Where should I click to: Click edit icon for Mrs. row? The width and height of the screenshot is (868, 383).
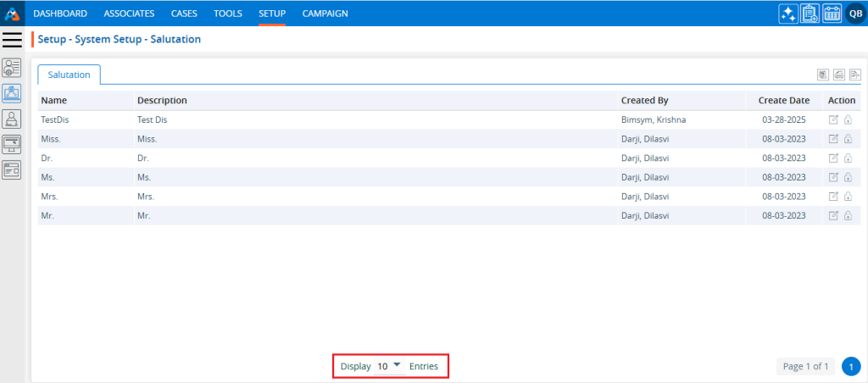coord(833,197)
